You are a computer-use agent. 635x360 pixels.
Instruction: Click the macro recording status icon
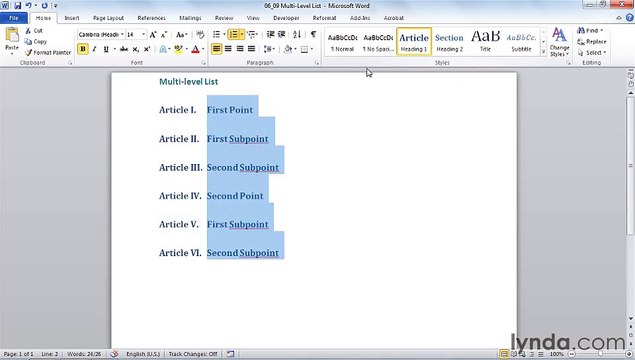[x=230, y=354]
